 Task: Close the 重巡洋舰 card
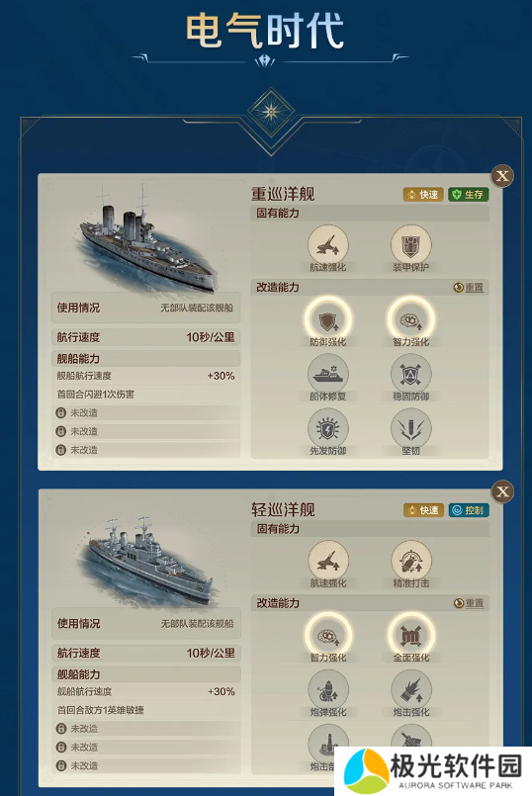(x=502, y=176)
